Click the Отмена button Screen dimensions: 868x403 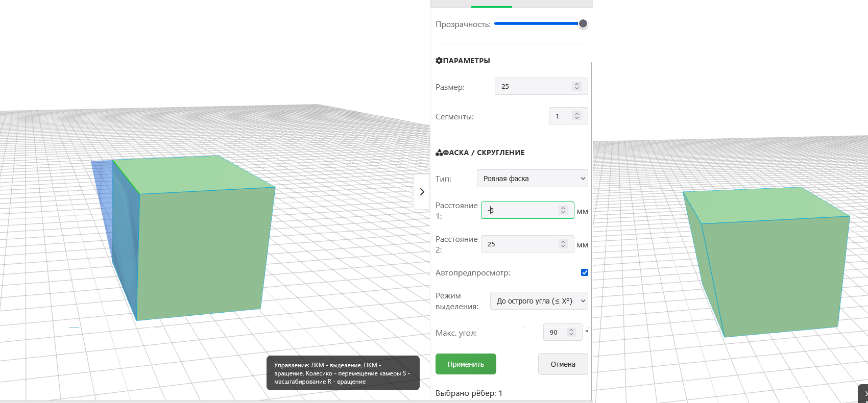(x=563, y=364)
